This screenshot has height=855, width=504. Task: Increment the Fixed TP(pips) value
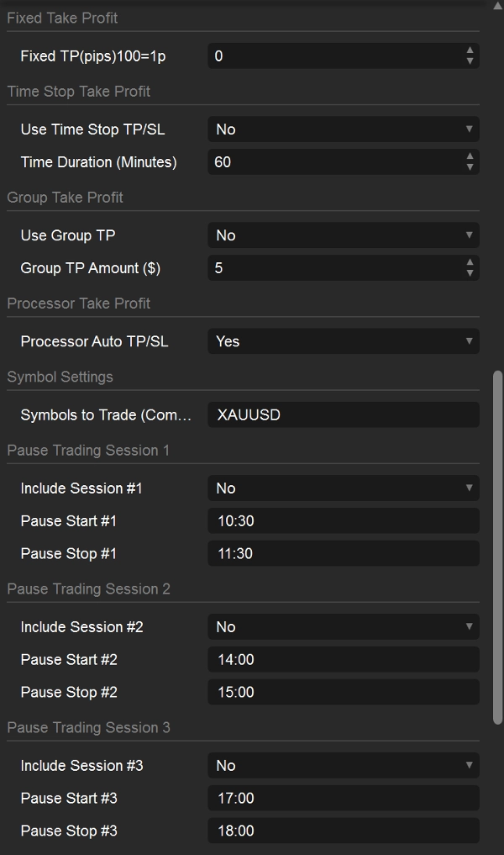(470, 51)
